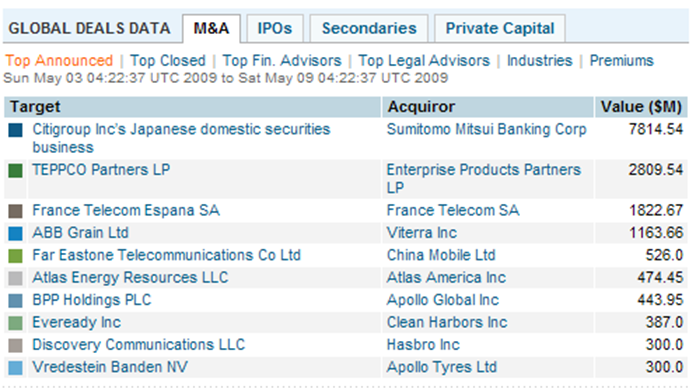Select the M&A tab
The width and height of the screenshot is (696, 389).
[211, 29]
